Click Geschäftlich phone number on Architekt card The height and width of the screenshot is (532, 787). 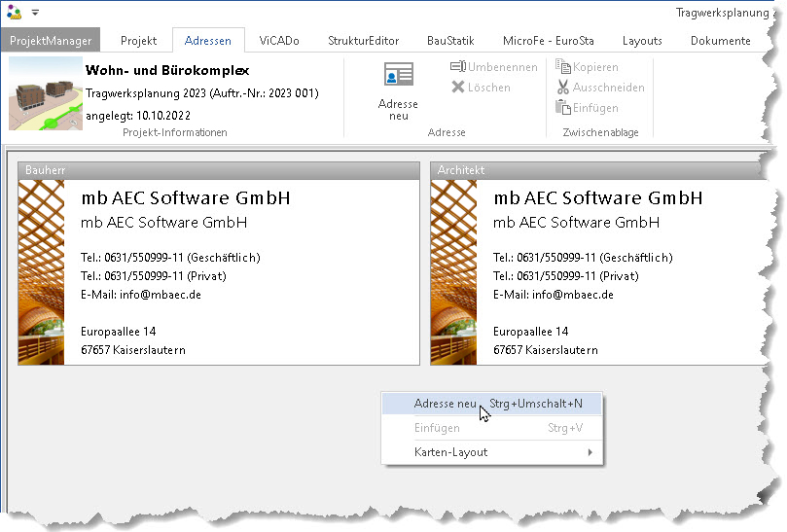pos(584,258)
